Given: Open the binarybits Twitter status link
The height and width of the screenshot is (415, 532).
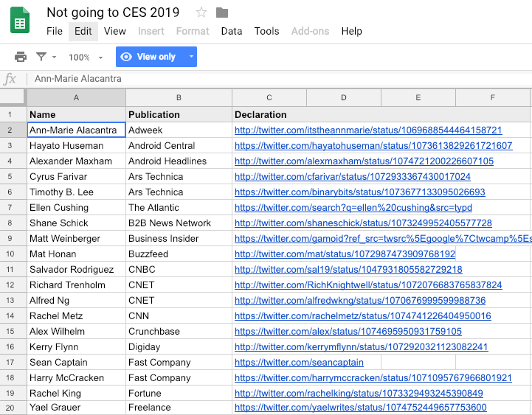Looking at the screenshot, I should coord(359,192).
